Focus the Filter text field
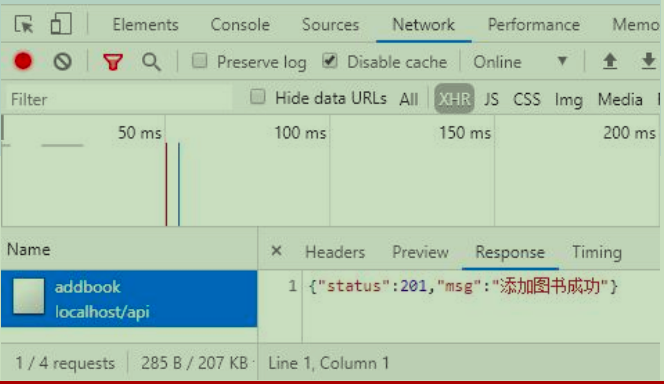The image size is (664, 384). pos(119,99)
